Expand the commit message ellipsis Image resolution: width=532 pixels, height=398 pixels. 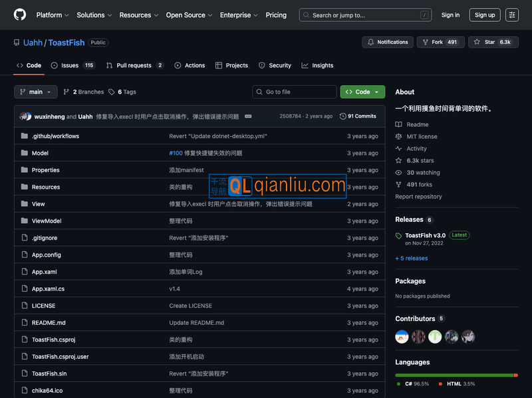point(248,116)
